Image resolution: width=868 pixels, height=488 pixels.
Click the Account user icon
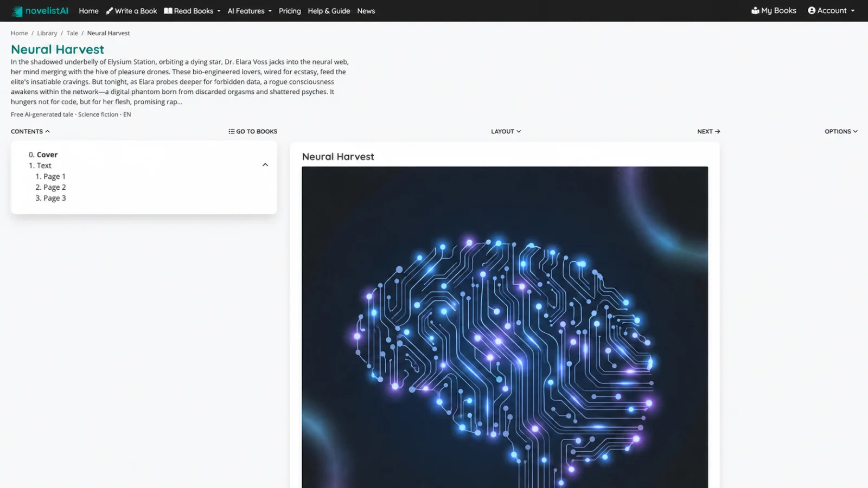[x=812, y=10]
